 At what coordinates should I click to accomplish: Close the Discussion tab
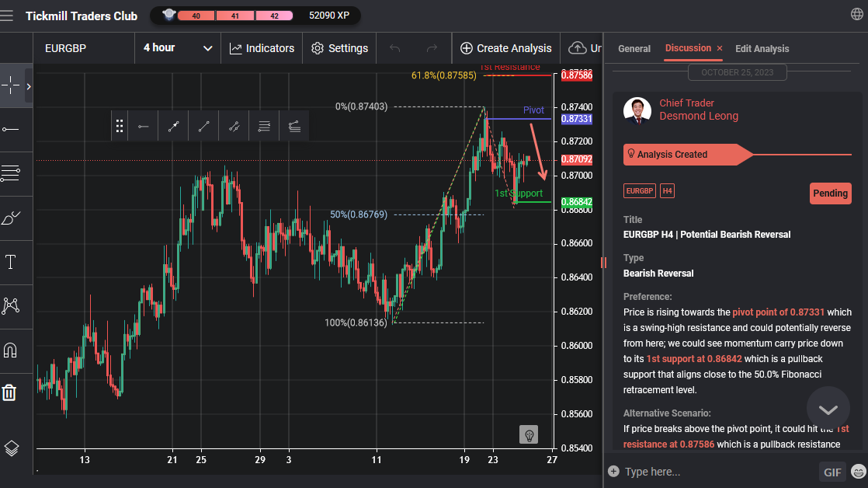coord(720,49)
